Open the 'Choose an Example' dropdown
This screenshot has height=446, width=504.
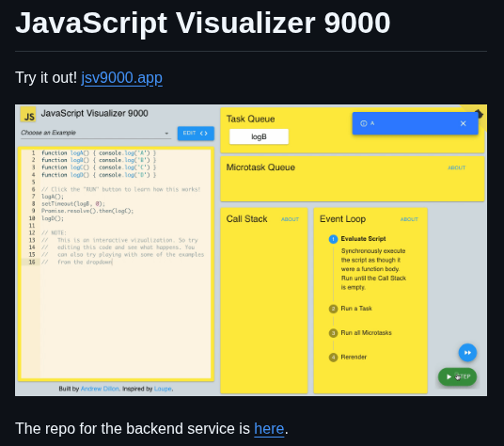click(x=95, y=133)
